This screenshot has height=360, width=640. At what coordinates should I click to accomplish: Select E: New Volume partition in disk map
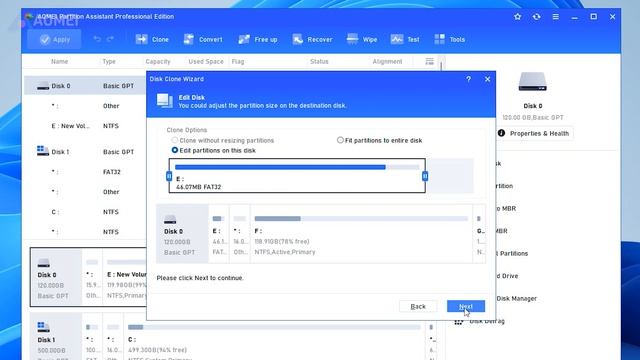pyautogui.click(x=125, y=277)
